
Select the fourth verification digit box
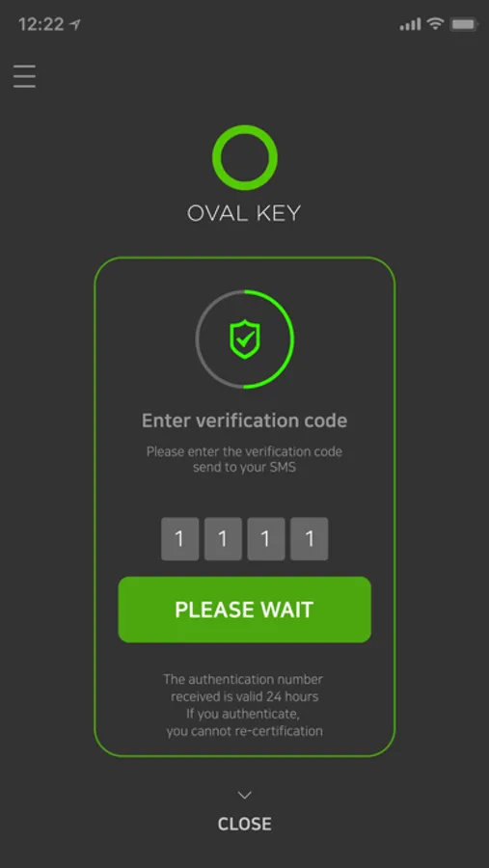click(x=310, y=538)
